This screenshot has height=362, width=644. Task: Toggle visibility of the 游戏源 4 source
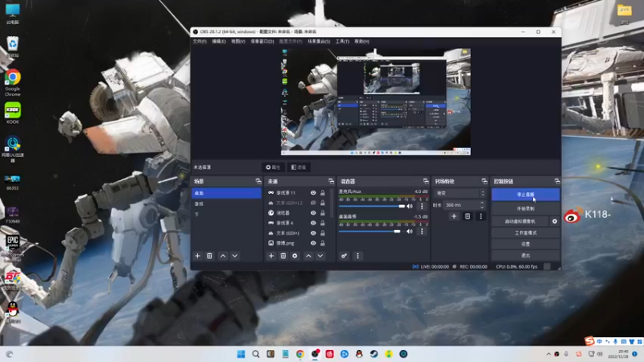point(313,223)
